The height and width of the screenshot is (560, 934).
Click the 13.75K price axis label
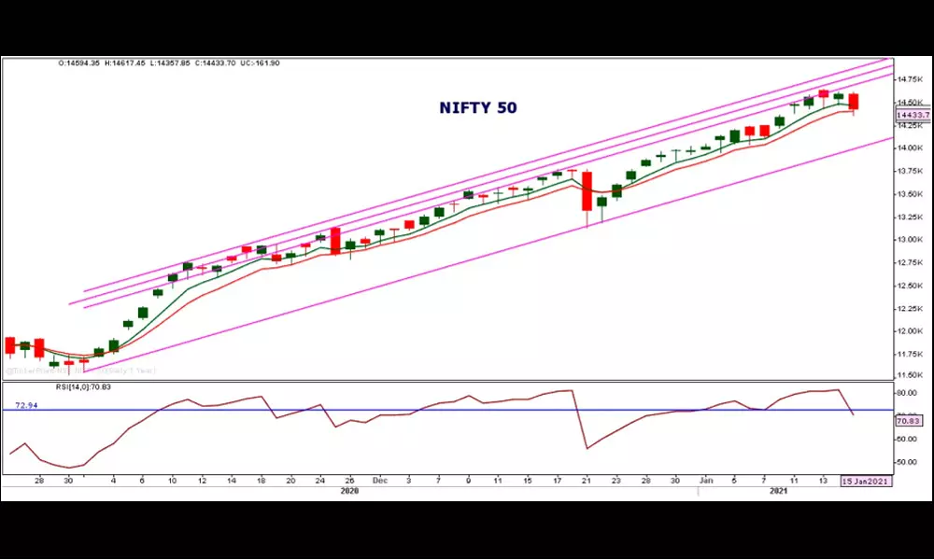point(912,172)
